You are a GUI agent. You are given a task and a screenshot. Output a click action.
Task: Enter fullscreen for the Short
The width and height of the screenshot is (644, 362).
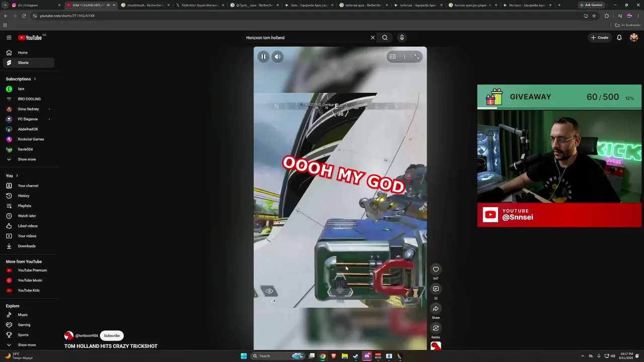click(x=417, y=57)
